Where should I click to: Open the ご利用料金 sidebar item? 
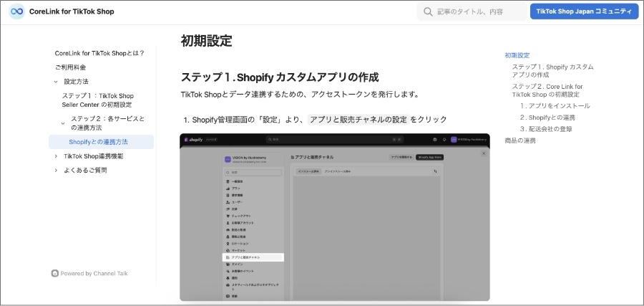[70, 67]
